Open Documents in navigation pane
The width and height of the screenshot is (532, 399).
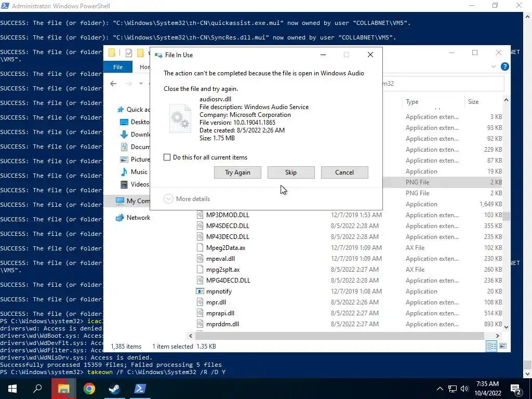(135, 147)
